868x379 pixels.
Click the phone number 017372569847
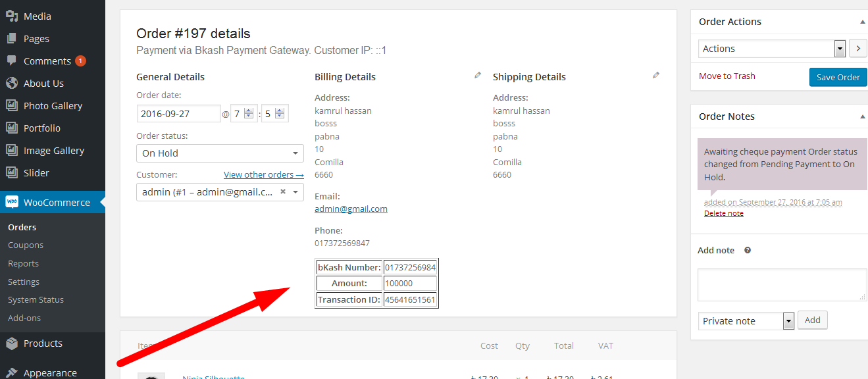pyautogui.click(x=342, y=243)
